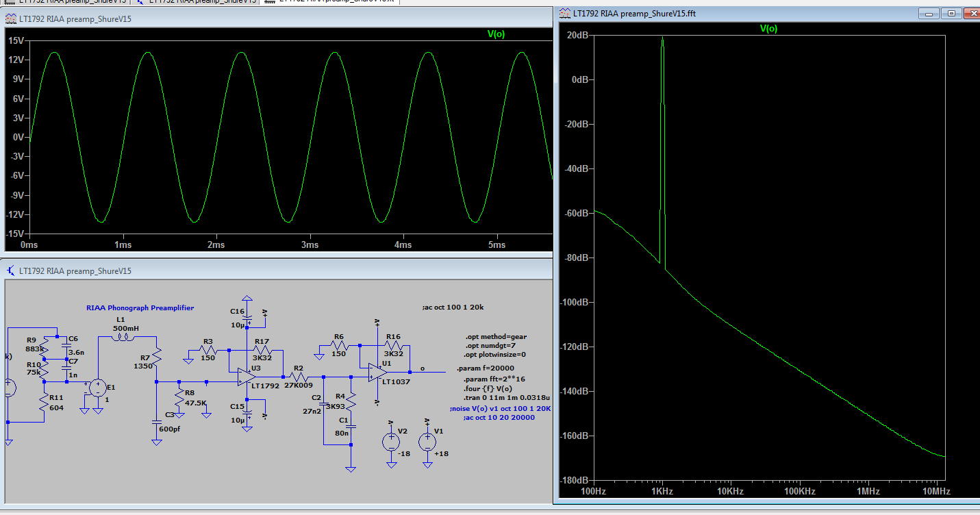
Task: Click the '.param fft=2**16' directive
Action: pos(494,379)
